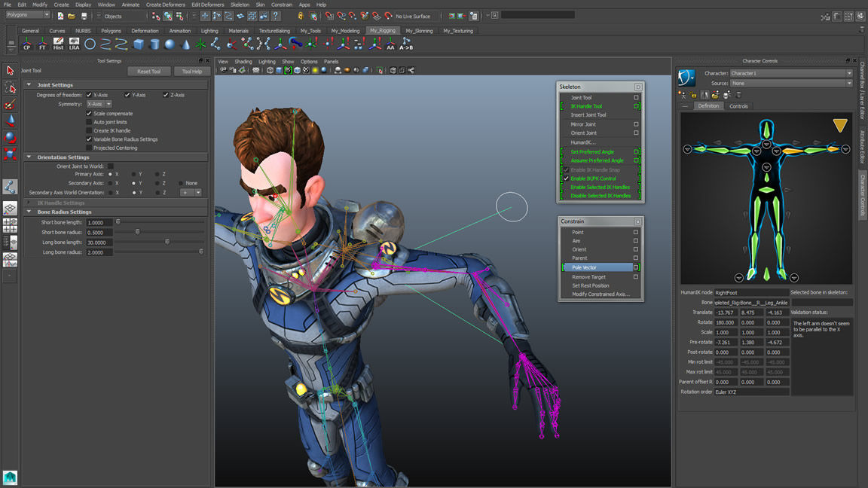Check Orient Joint to World
This screenshot has width=868, height=488.
pyautogui.click(x=111, y=166)
